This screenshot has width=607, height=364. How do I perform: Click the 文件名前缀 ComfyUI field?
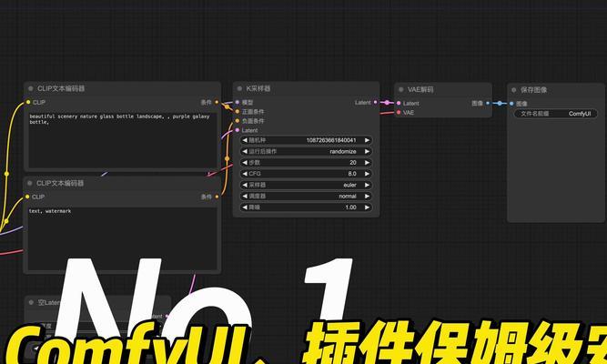point(555,114)
